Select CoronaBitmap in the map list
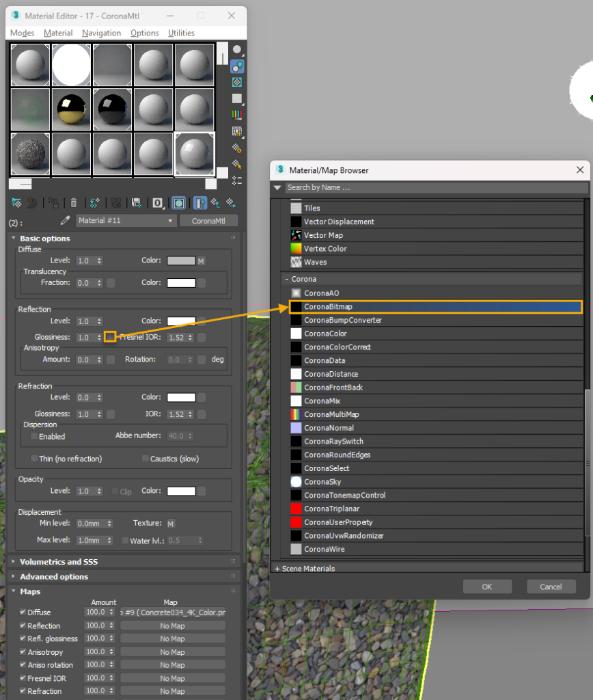The width and height of the screenshot is (593, 700). click(x=435, y=307)
